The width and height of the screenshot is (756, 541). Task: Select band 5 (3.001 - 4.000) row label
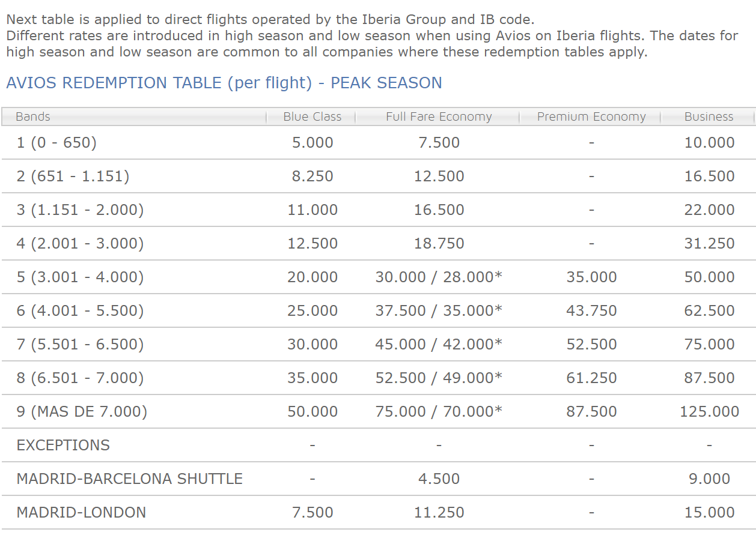[x=80, y=277]
